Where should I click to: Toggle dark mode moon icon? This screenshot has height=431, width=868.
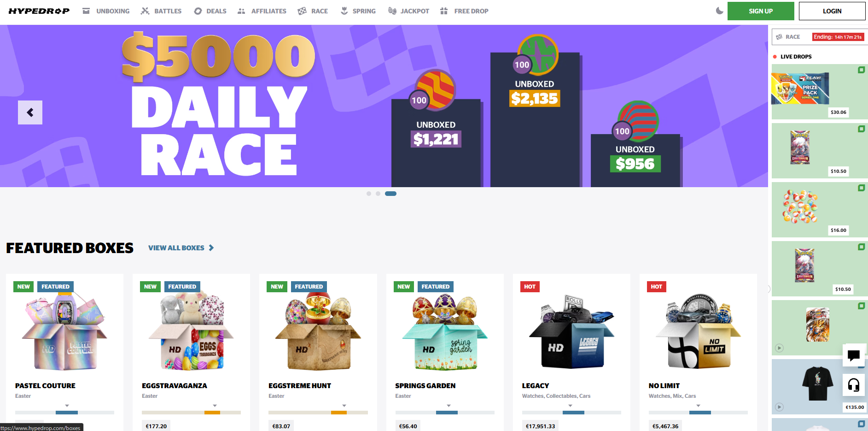[x=719, y=11]
